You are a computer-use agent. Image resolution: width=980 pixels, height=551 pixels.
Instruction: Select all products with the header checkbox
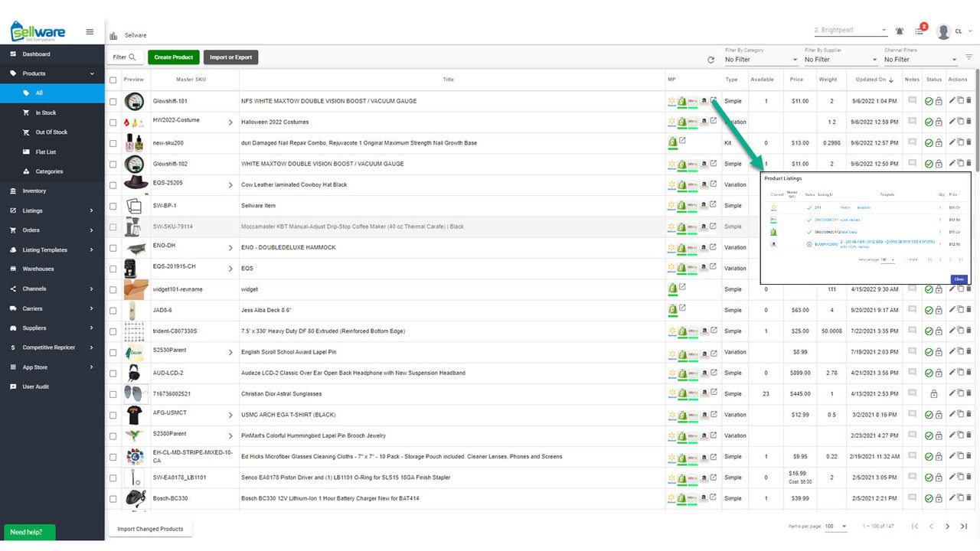[x=112, y=79]
